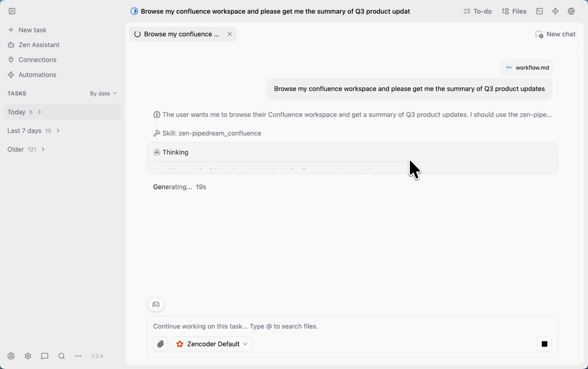588x369 pixels.
Task: Attach a file with the paperclip icon
Action: pos(161,344)
